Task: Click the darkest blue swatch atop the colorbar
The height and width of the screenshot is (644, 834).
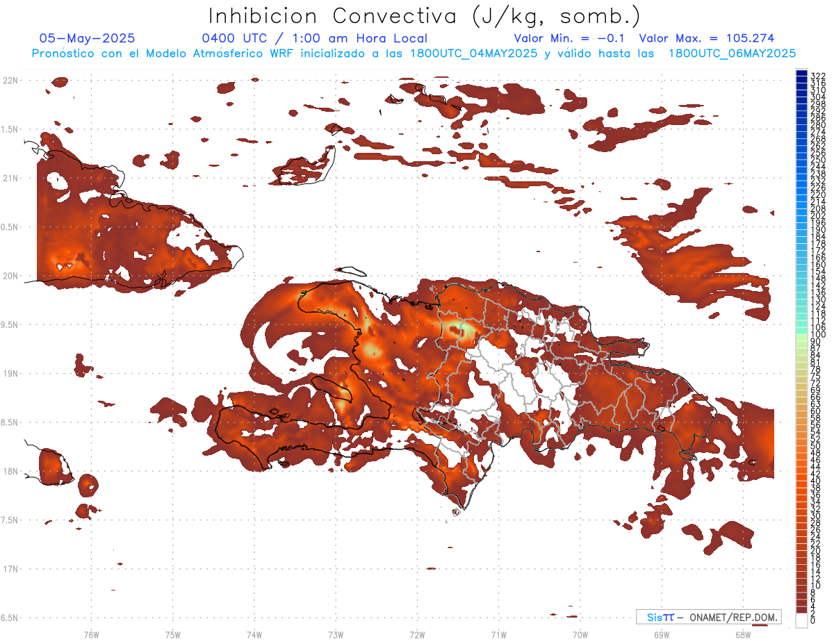Action: pyautogui.click(x=801, y=74)
